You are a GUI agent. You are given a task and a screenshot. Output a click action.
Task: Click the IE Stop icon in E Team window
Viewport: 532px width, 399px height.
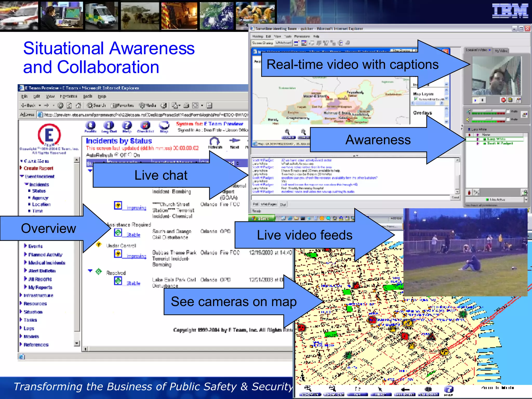coord(61,105)
